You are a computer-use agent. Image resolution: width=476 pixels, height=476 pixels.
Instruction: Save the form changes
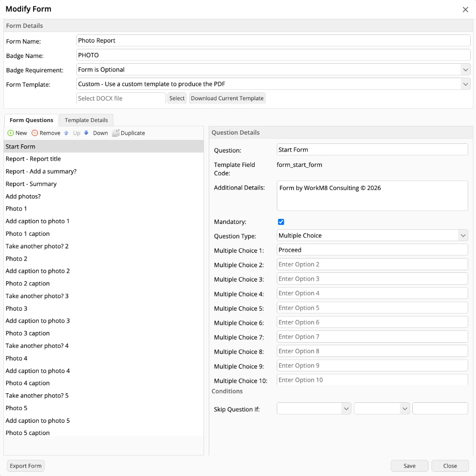coord(409,466)
